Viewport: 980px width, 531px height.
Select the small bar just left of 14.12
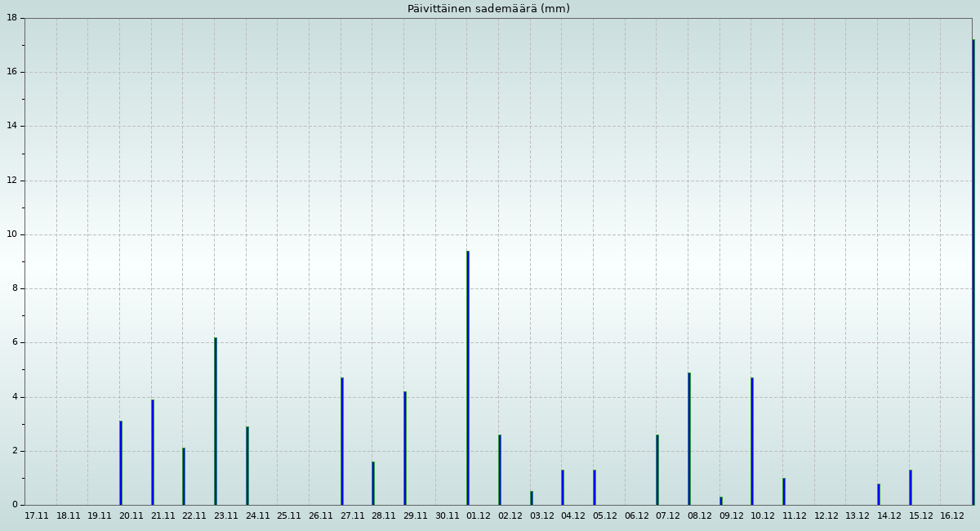[x=879, y=494]
